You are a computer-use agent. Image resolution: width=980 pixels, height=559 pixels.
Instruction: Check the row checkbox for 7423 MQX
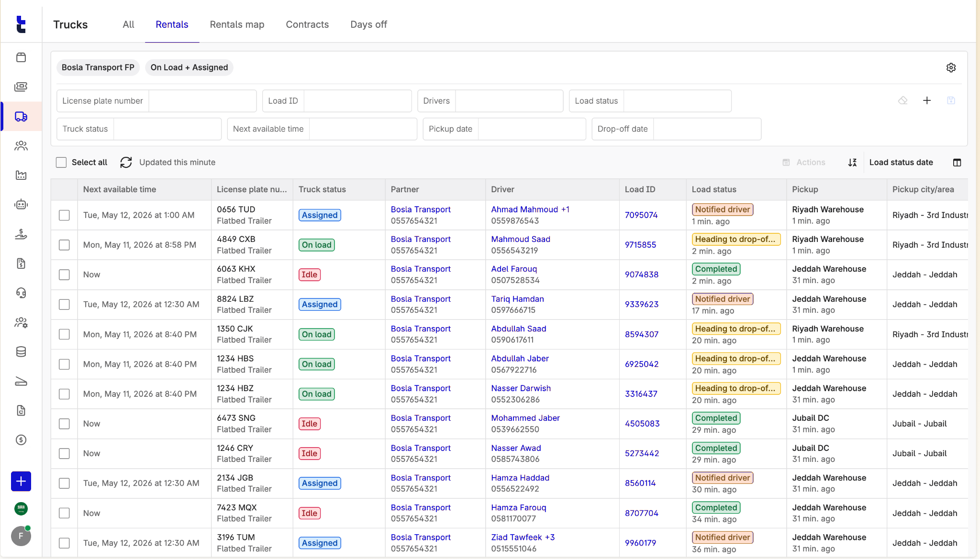(64, 513)
